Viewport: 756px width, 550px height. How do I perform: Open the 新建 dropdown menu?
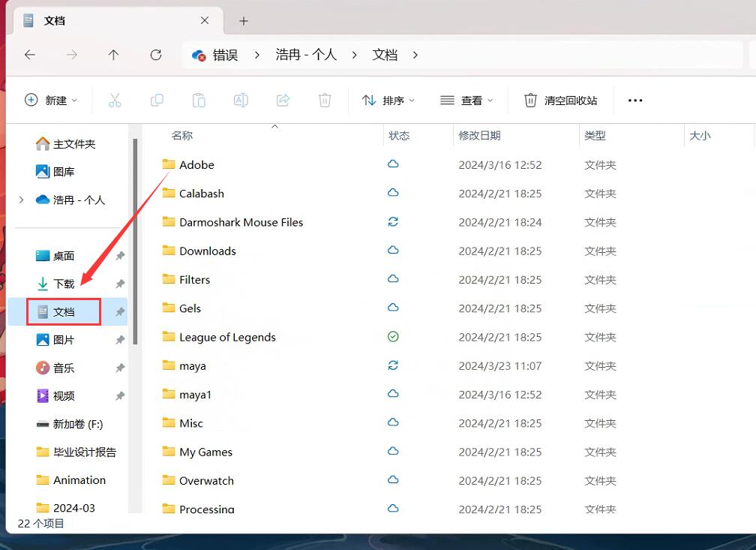[51, 100]
